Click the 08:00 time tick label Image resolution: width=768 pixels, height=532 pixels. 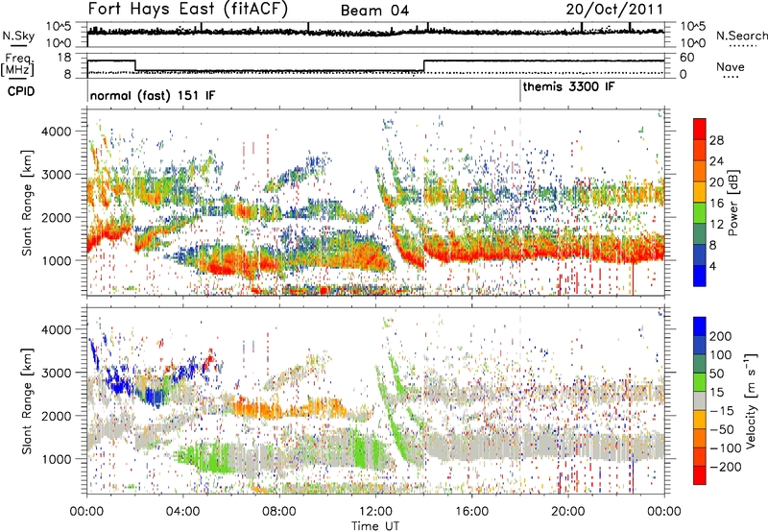tap(279, 512)
